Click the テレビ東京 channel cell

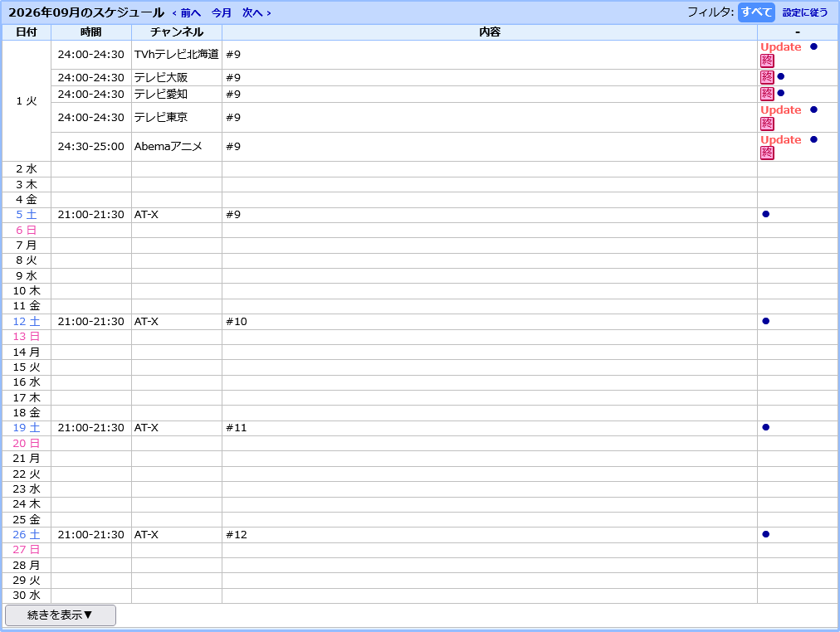[177, 117]
